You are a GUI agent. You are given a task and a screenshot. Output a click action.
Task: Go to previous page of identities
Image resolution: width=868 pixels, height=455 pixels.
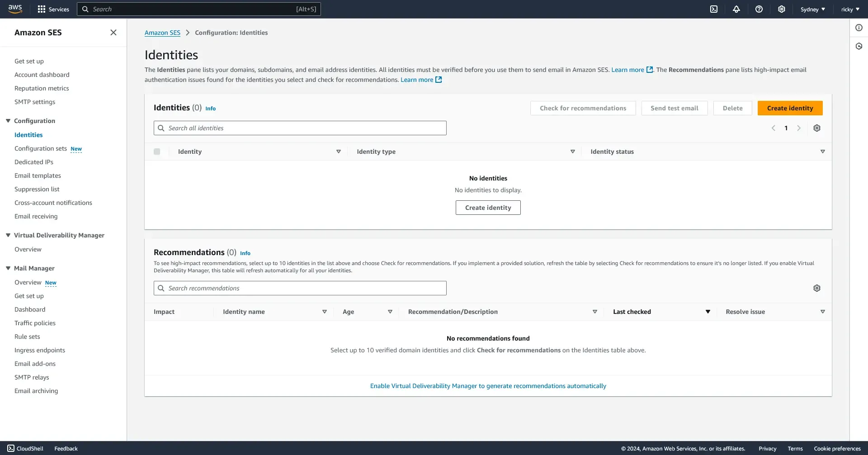pyautogui.click(x=774, y=128)
